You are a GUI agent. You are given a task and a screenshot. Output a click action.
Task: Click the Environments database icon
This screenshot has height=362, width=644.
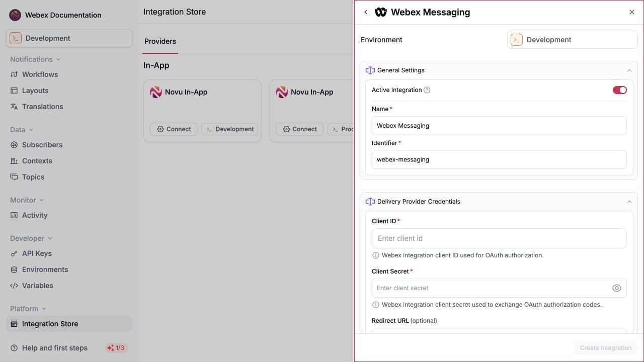coord(14,269)
